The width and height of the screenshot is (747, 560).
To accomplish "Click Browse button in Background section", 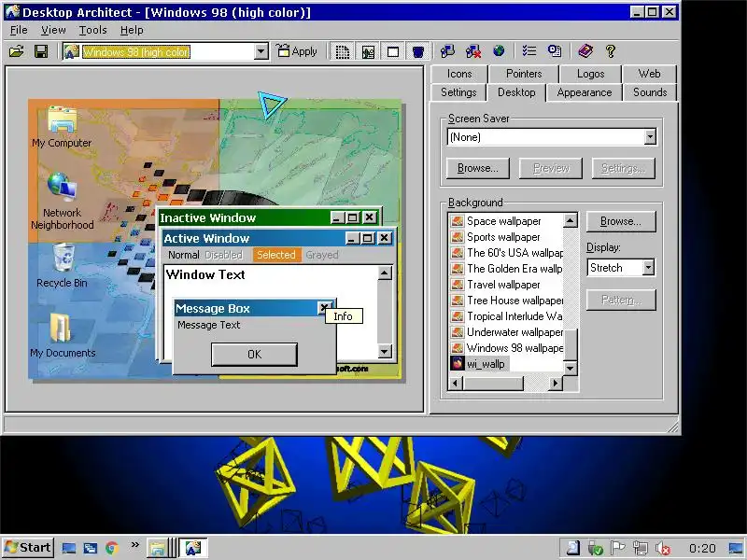I will 621,221.
